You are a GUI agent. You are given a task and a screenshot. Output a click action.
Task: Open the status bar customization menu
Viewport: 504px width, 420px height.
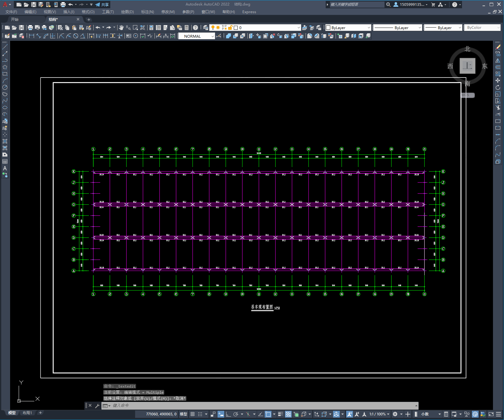pyautogui.click(x=499, y=414)
